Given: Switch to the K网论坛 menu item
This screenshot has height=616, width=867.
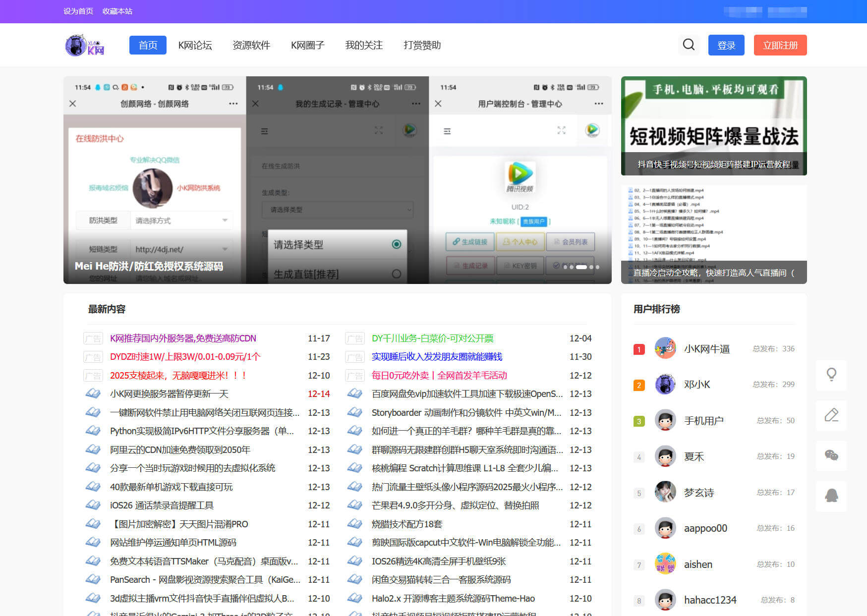Looking at the screenshot, I should coord(195,45).
